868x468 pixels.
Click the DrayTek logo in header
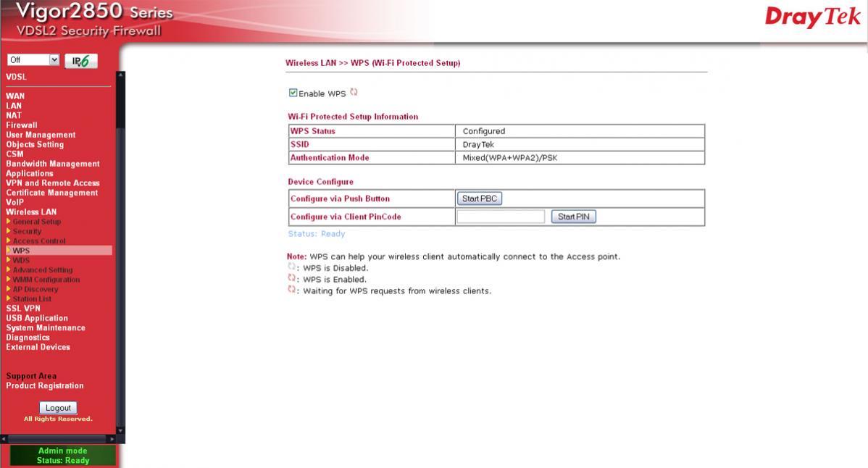812,18
